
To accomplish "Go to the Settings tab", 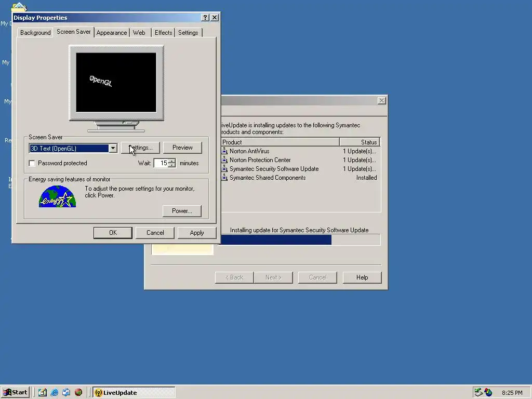I will pos(188,33).
